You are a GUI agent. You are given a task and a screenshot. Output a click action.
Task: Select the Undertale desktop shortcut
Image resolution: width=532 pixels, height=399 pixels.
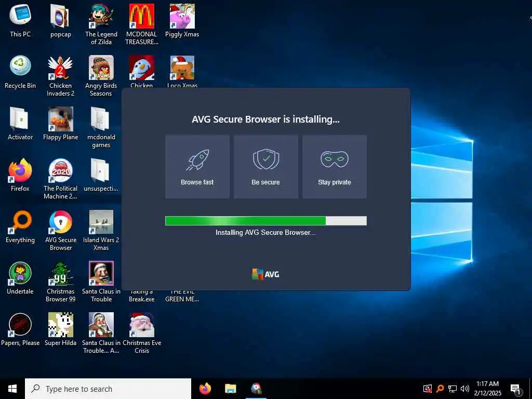pyautogui.click(x=20, y=278)
